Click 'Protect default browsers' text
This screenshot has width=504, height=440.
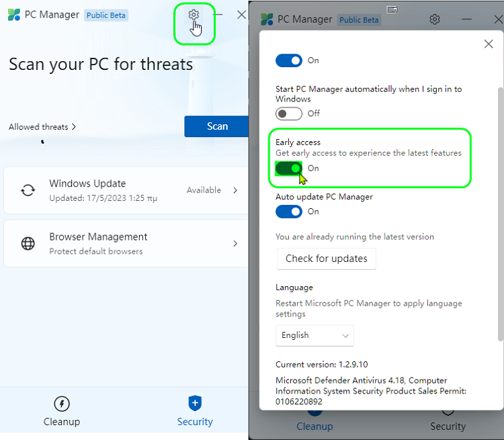point(96,251)
